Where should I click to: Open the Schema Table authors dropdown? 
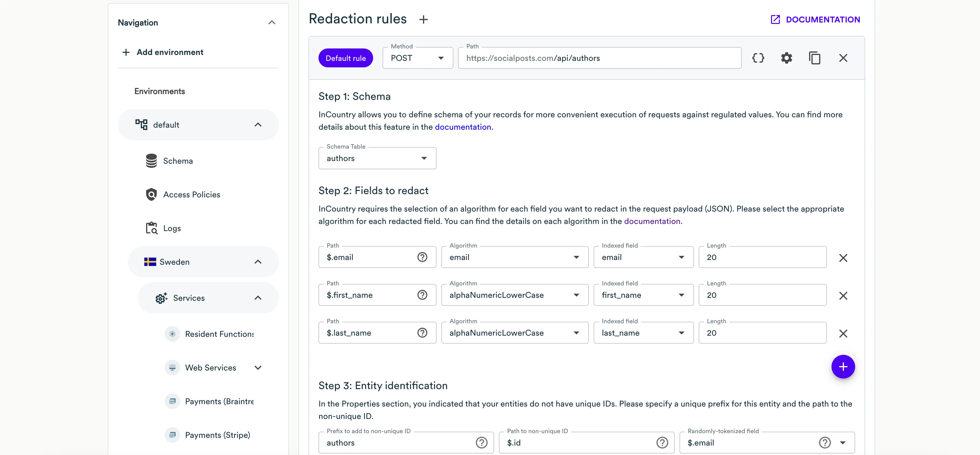coord(377,158)
